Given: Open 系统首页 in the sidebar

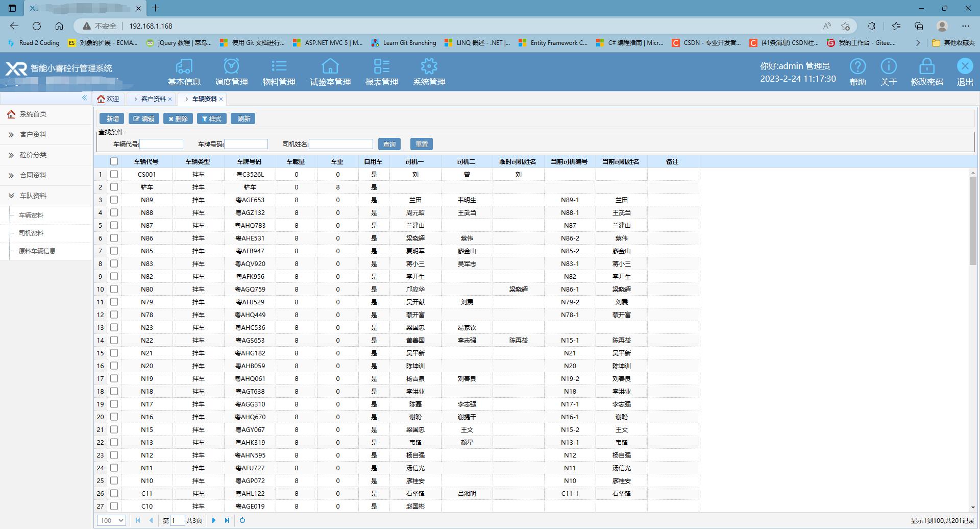Looking at the screenshot, I should (x=46, y=114).
